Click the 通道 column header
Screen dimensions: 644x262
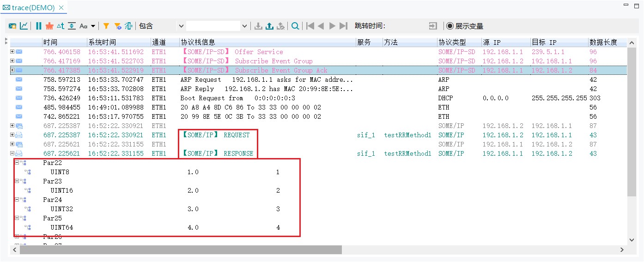point(165,42)
